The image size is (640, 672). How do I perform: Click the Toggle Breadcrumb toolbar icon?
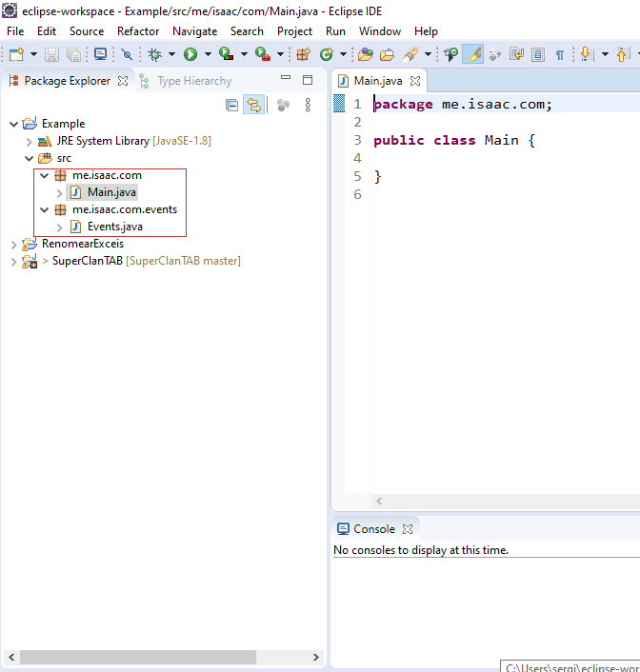click(450, 54)
